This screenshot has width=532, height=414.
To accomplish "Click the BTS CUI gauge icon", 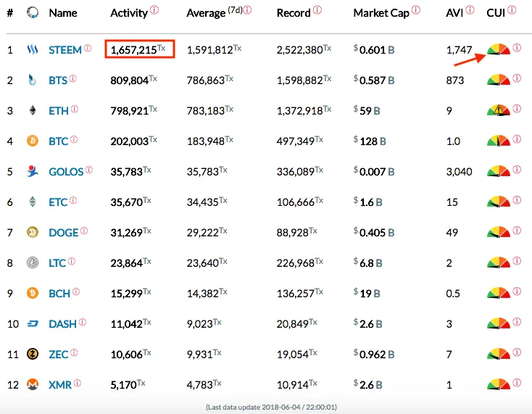I will [499, 80].
